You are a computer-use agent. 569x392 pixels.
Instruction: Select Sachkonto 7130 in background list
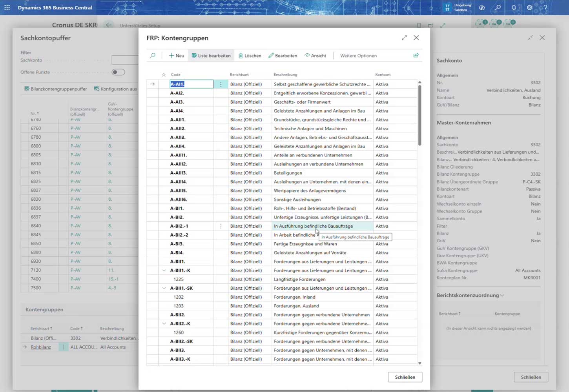(x=36, y=270)
